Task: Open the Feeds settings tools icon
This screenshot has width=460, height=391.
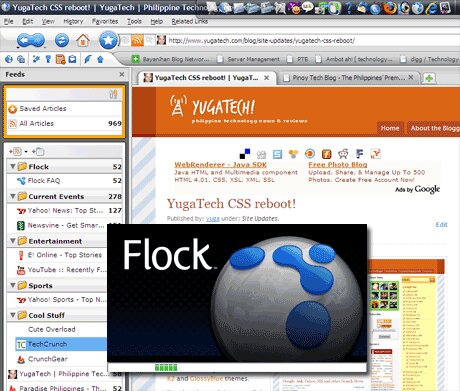Action: tap(113, 95)
